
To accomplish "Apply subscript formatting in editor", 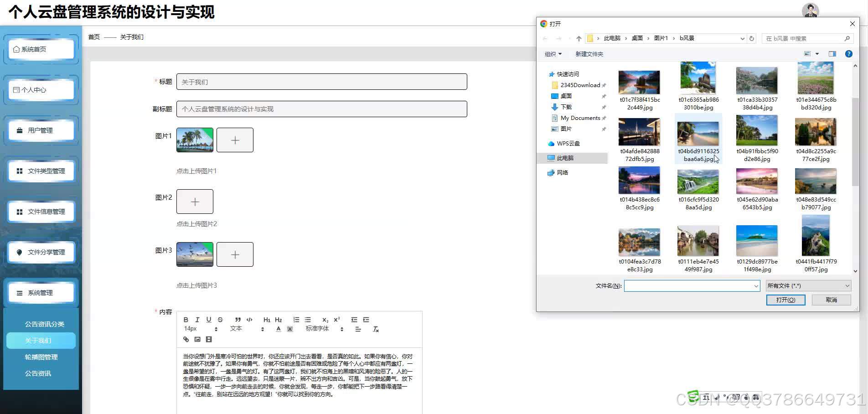I will click(x=325, y=320).
